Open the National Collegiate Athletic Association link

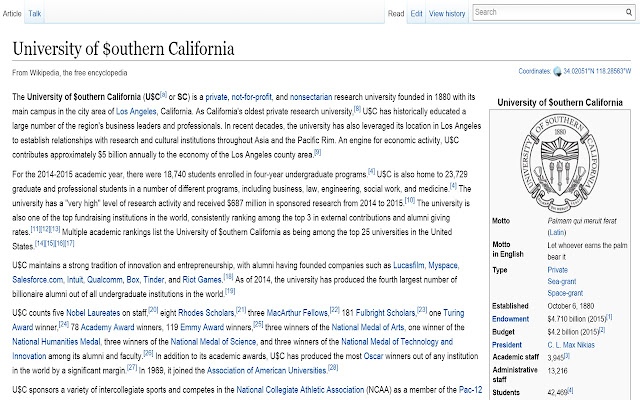pyautogui.click(x=300, y=390)
